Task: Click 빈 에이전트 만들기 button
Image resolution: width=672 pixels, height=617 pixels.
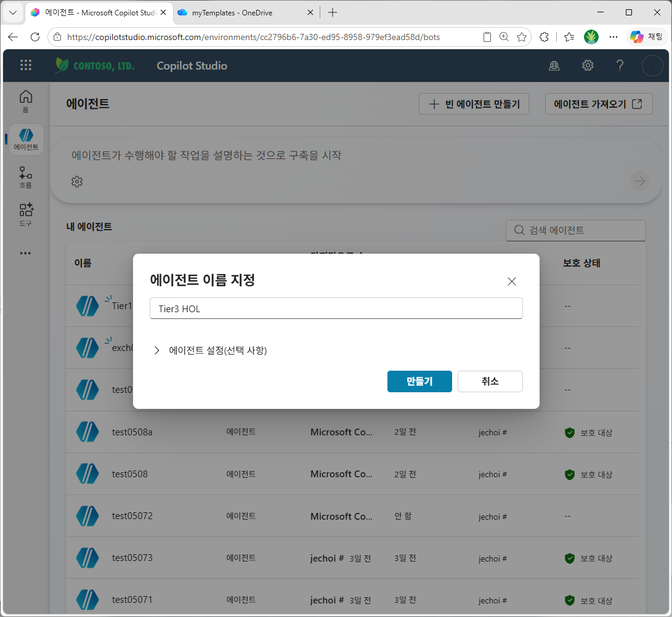Action: [474, 104]
